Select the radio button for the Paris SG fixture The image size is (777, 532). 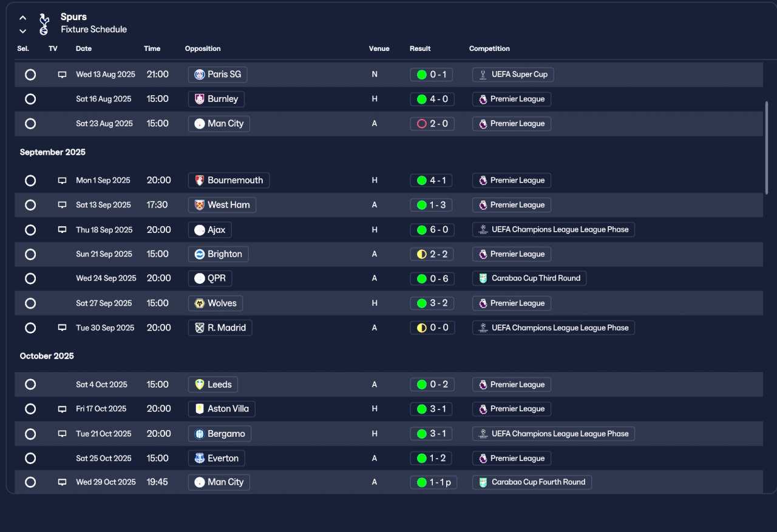[30, 75]
